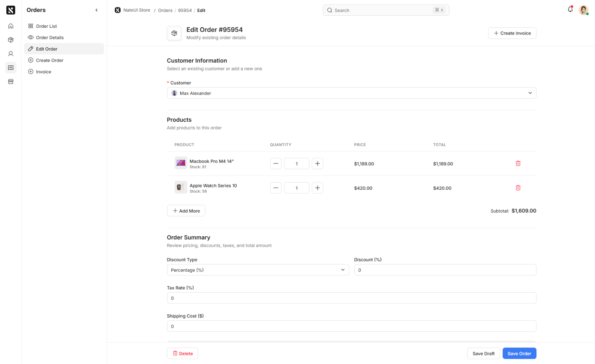This screenshot has height=364, width=595.
Task: Go to Order List in sidebar
Action: tap(64, 26)
